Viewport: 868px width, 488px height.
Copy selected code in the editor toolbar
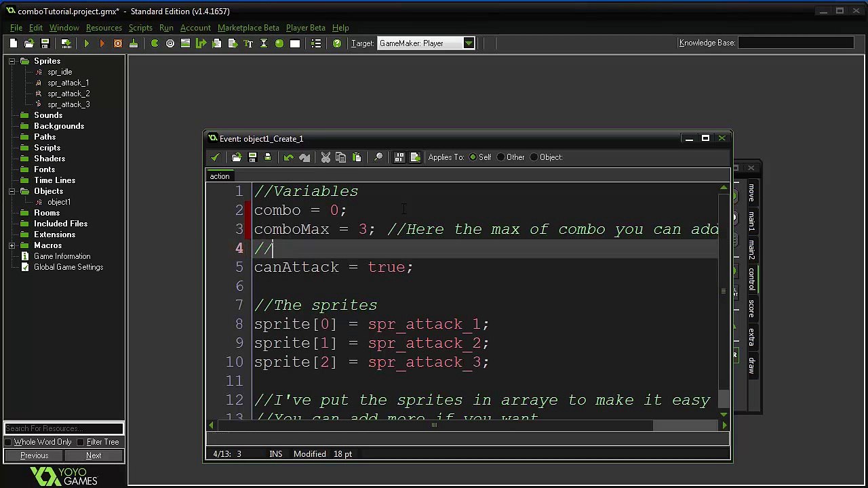(x=341, y=157)
